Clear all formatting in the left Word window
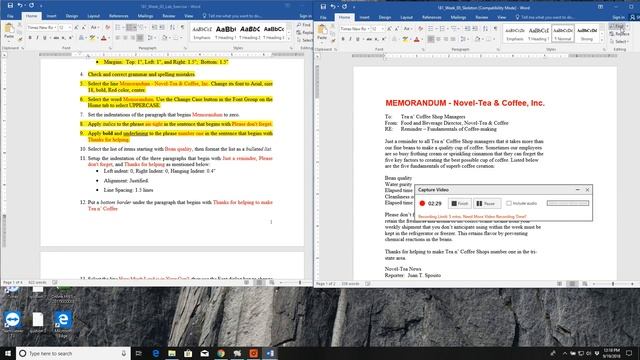Image resolution: width=640 pixels, height=360 pixels. (x=108, y=27)
